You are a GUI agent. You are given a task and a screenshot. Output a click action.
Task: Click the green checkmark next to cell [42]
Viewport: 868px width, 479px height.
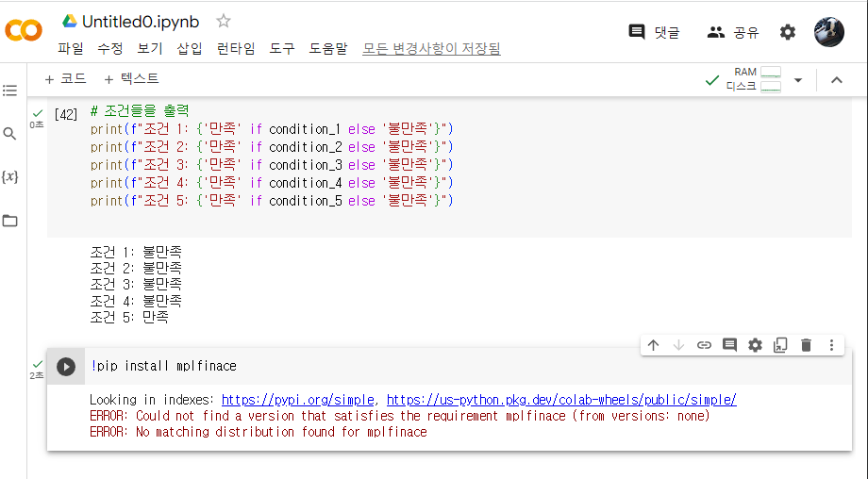tap(38, 113)
